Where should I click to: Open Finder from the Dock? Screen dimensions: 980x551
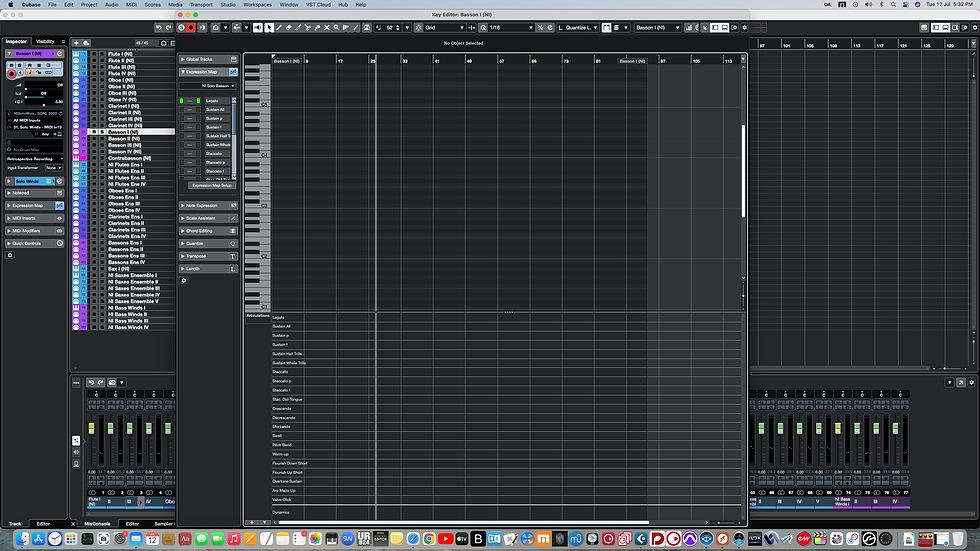pyautogui.click(x=22, y=539)
